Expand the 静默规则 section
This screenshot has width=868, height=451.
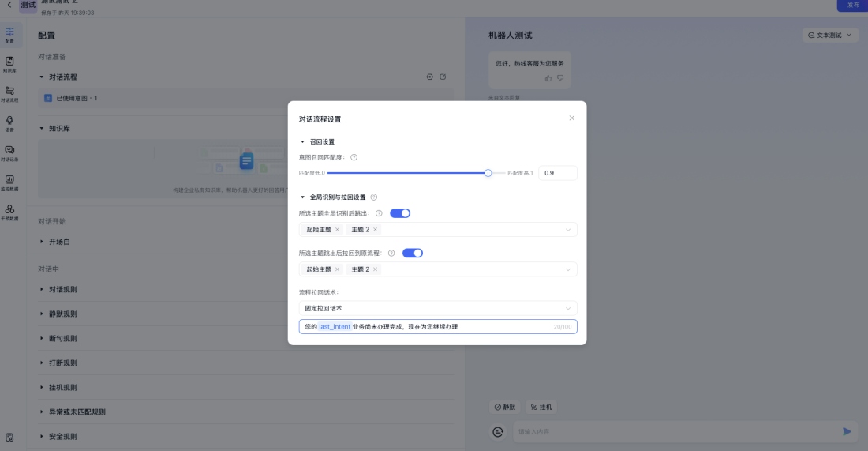coord(42,314)
